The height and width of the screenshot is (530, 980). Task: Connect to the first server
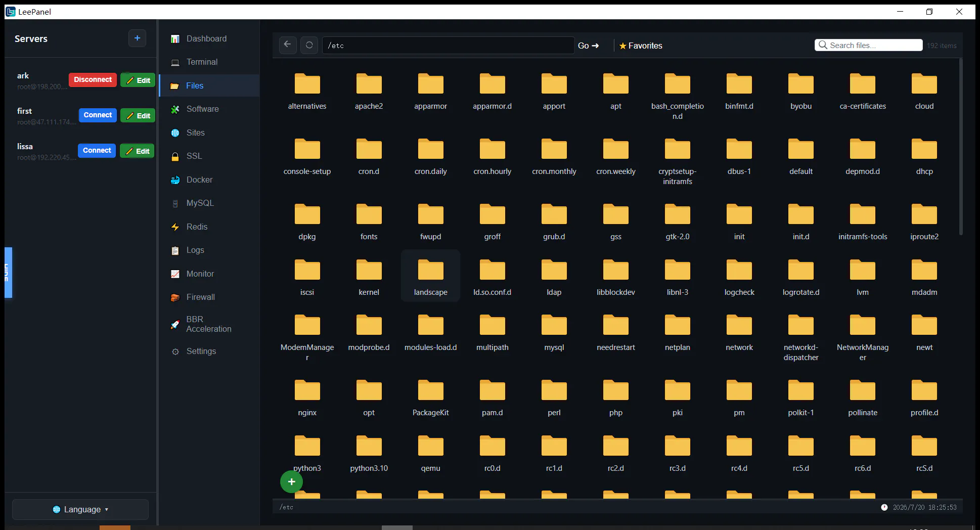98,115
